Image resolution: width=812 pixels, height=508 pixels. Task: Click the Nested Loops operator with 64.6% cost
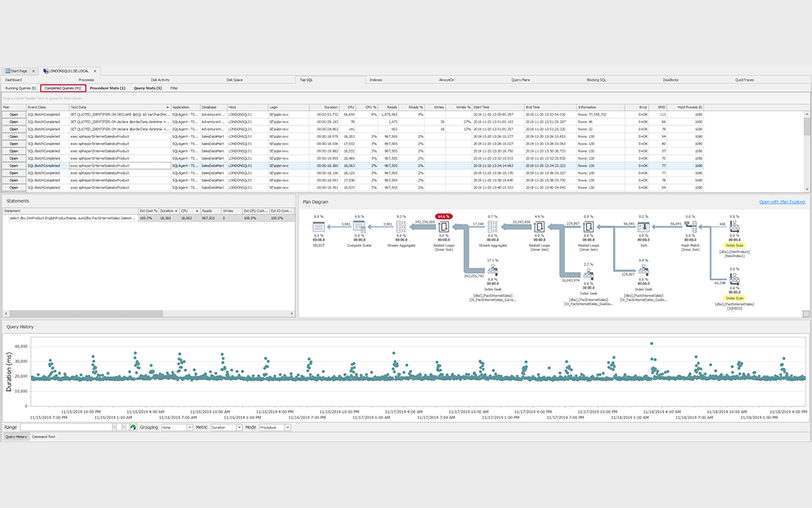coord(443,225)
